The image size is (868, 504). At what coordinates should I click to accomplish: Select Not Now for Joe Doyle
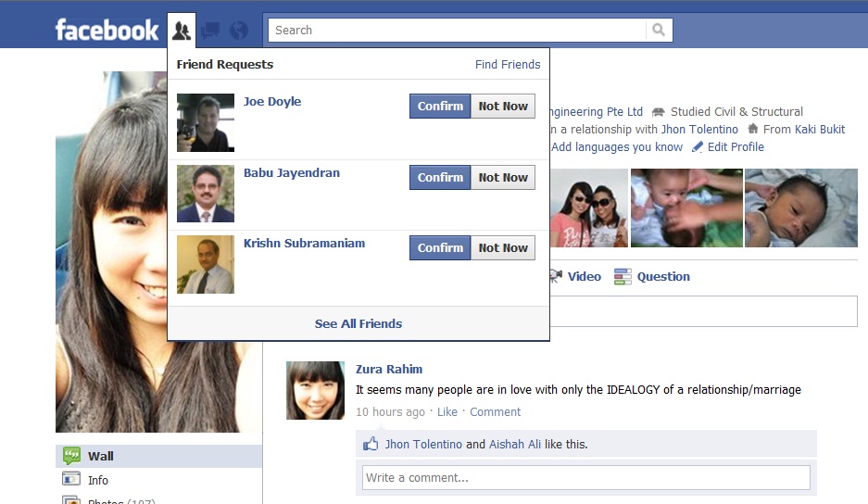point(503,106)
